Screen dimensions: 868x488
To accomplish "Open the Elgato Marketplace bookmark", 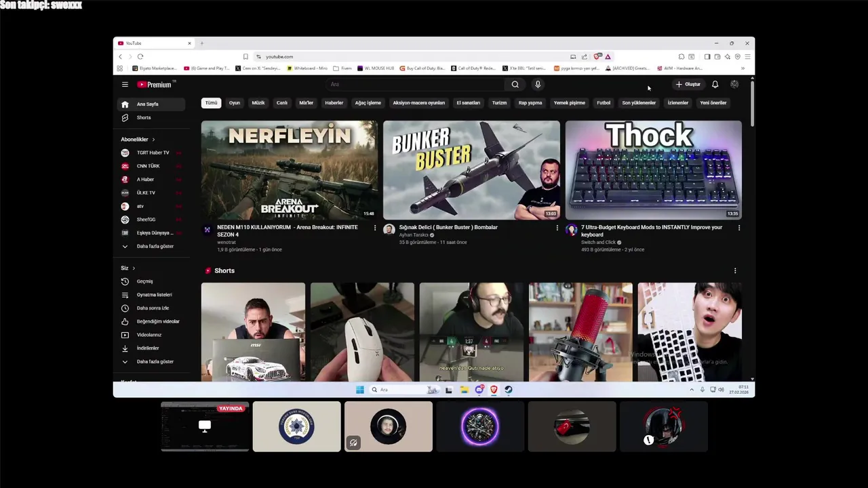I will (x=155, y=68).
